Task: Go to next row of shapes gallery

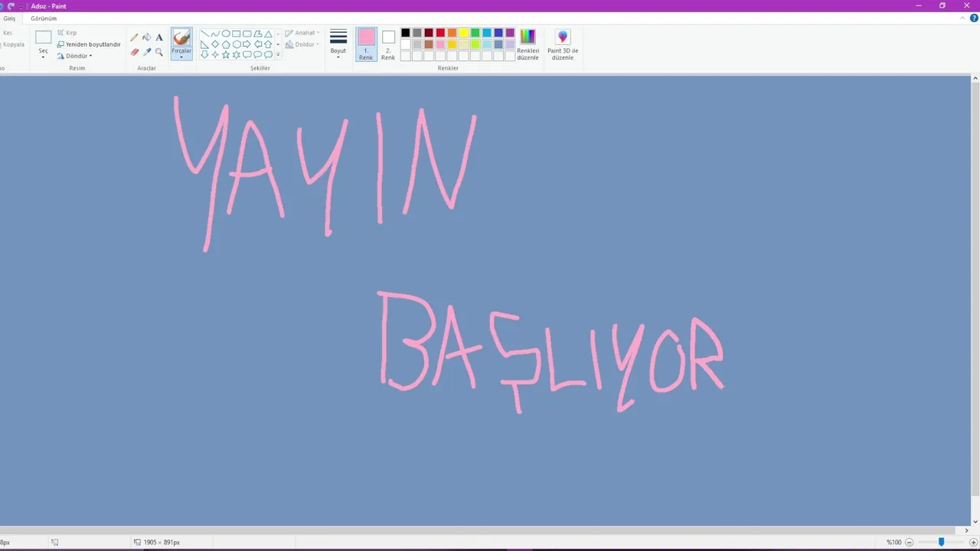Action: click(x=278, y=44)
